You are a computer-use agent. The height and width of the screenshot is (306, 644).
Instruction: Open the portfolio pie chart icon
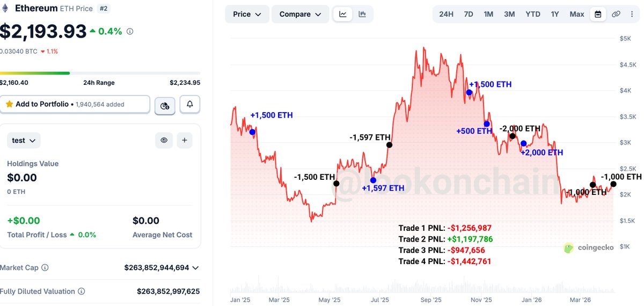pos(165,106)
